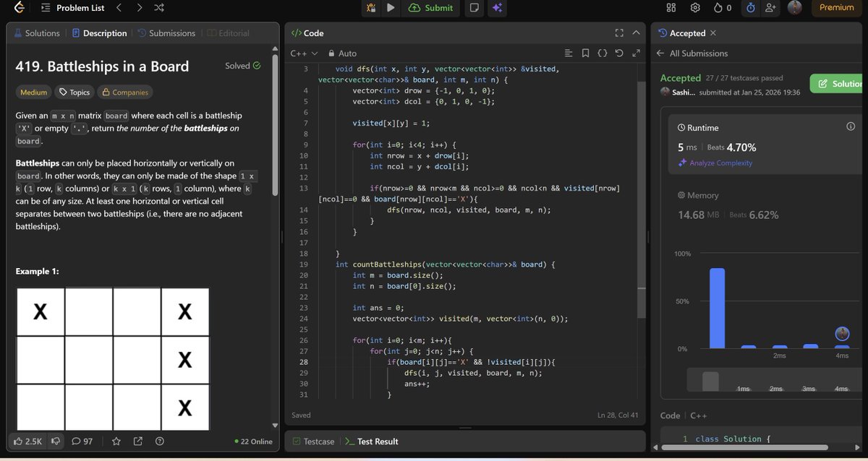Click the help question mark icon

click(x=159, y=441)
